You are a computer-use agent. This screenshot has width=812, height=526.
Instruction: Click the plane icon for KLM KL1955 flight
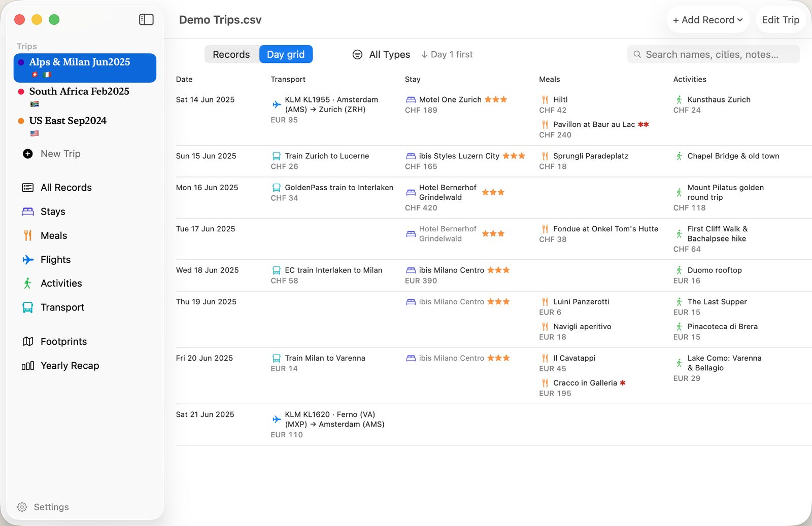tap(277, 104)
